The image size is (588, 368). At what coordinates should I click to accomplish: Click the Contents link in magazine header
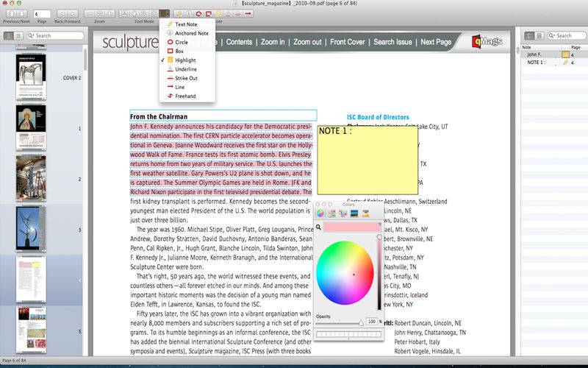coord(239,42)
